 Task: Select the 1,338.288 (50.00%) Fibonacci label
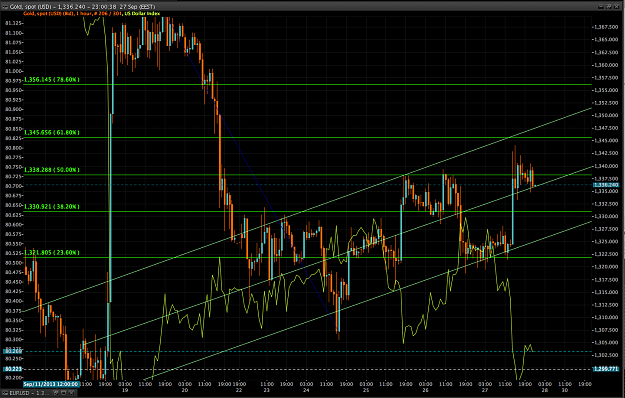click(52, 170)
